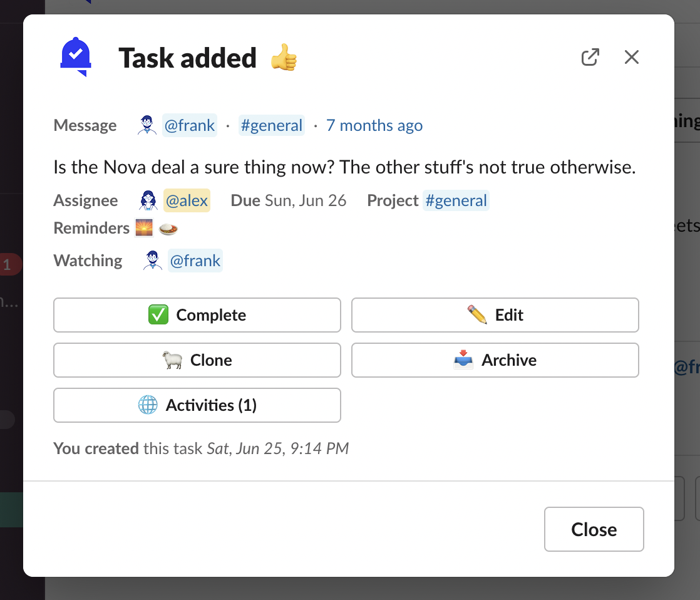This screenshot has width=700, height=600.
Task: Click frank's avatar beside Message label
Action: click(147, 125)
